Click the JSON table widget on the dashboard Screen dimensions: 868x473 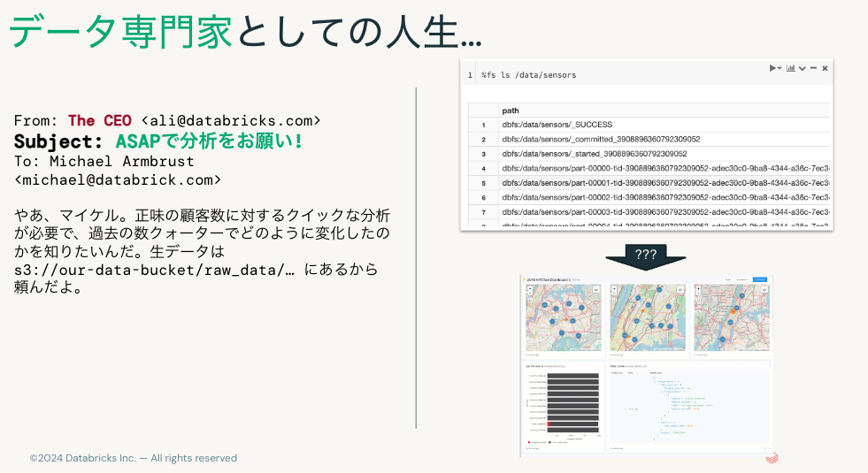click(689, 408)
